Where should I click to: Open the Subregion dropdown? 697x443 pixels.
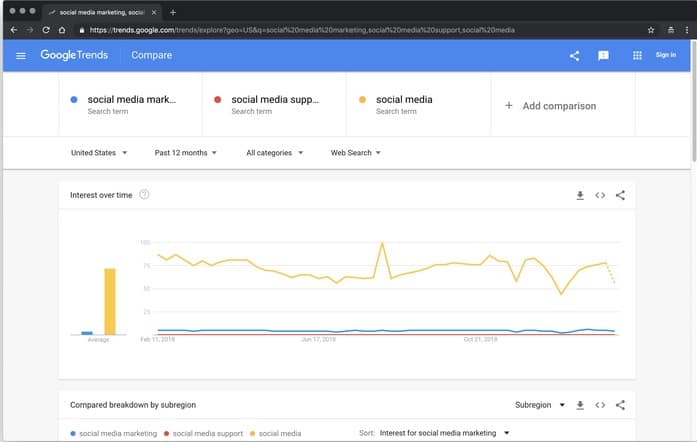click(540, 405)
